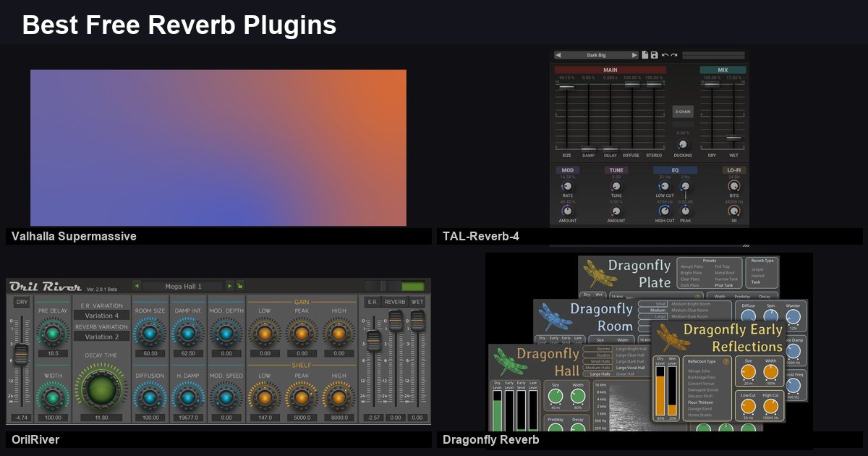Enable the S-CHAIN toggle in TAL-Reverb-4

coord(683,111)
